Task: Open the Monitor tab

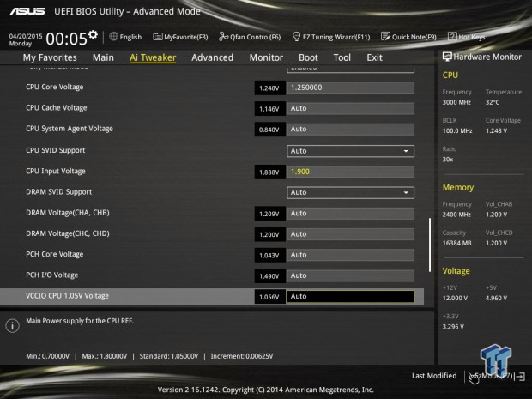Action: pos(266,57)
